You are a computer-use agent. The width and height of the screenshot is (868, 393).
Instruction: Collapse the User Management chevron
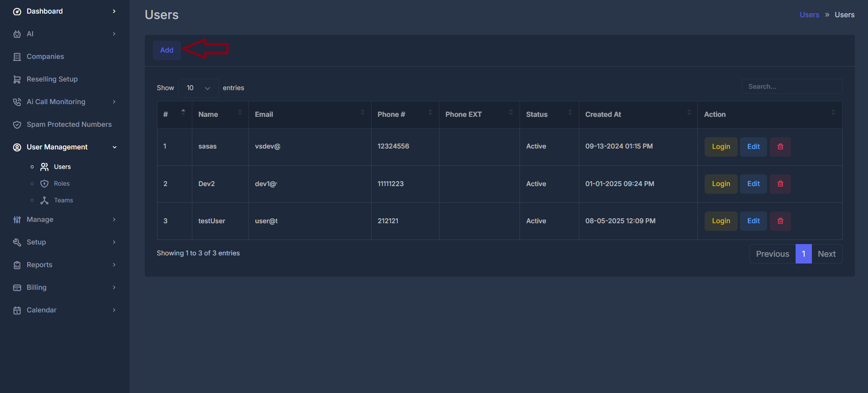click(x=114, y=147)
